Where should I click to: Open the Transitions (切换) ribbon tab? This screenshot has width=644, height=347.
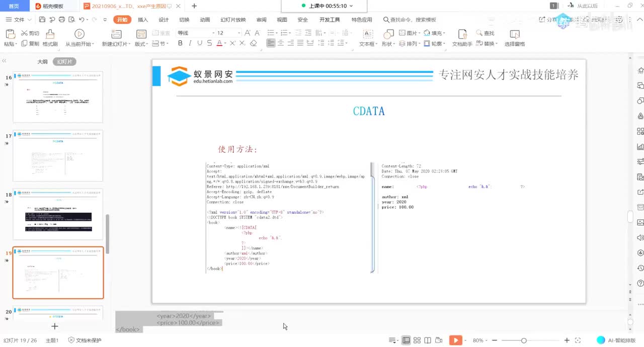pyautogui.click(x=184, y=20)
